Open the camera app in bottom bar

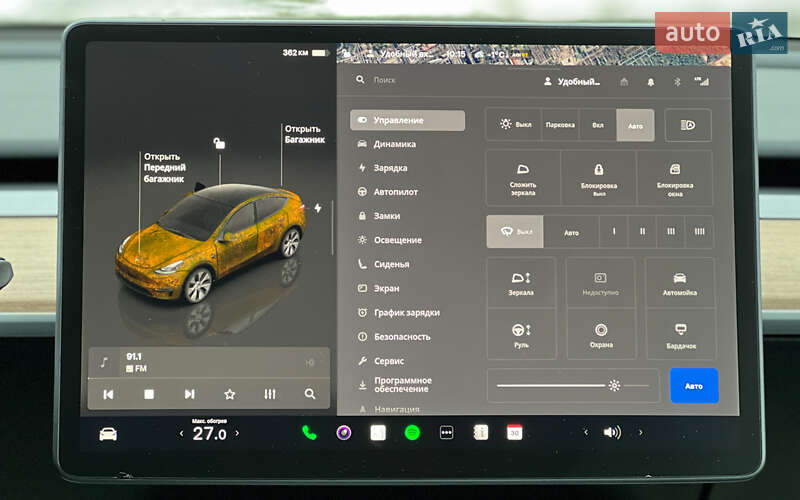pyautogui.click(x=343, y=433)
